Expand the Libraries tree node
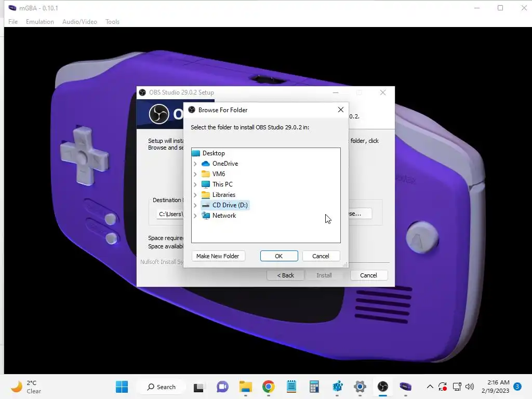This screenshot has width=532, height=399. pyautogui.click(x=195, y=195)
